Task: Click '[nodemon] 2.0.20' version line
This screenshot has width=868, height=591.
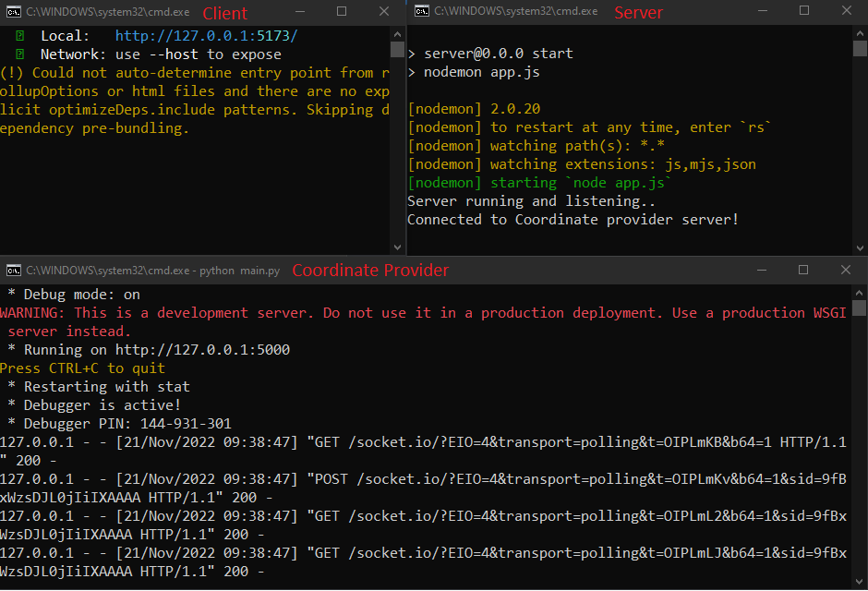Action: pyautogui.click(x=474, y=109)
